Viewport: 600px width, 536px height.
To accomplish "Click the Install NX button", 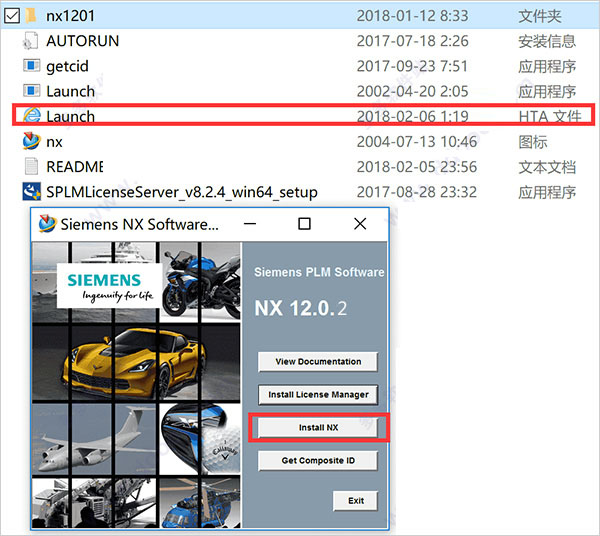I will pyautogui.click(x=318, y=428).
